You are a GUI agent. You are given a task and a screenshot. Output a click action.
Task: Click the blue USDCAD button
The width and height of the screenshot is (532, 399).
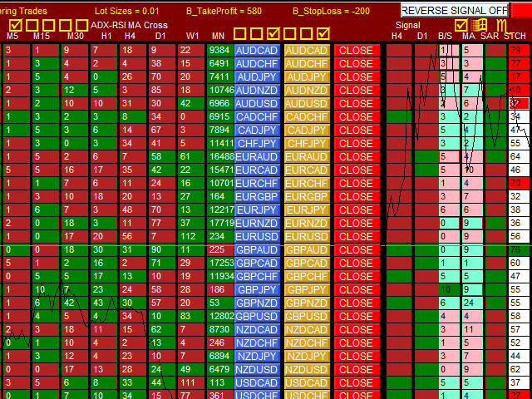click(257, 382)
